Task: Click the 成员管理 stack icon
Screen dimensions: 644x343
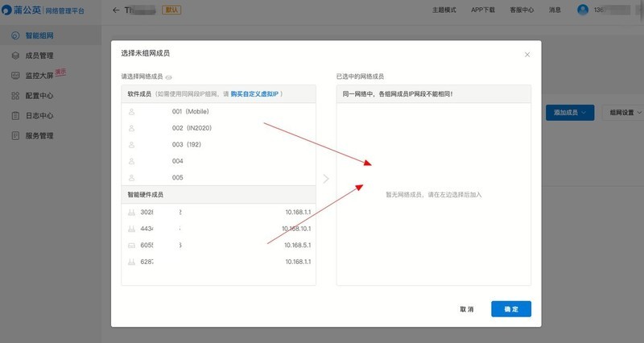Action: [x=15, y=56]
